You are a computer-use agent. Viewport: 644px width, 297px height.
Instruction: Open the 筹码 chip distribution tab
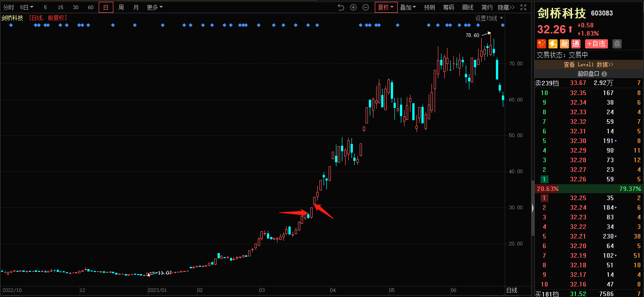point(448,7)
